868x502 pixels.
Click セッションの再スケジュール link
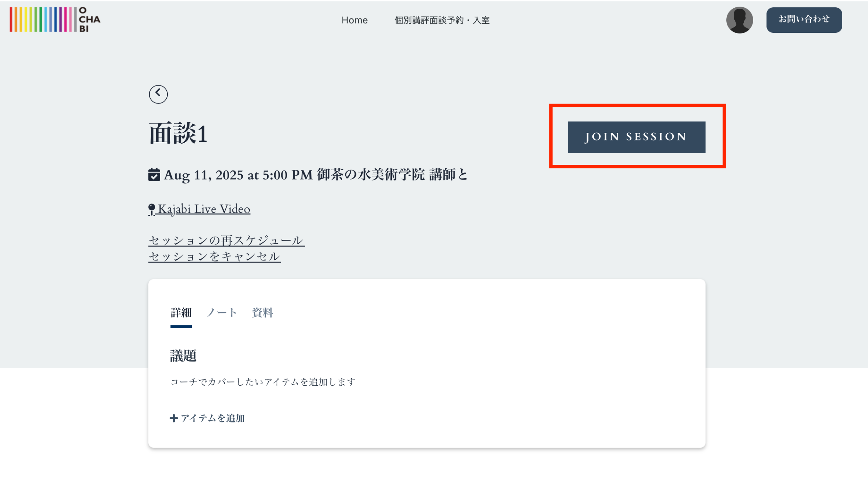[x=226, y=240]
